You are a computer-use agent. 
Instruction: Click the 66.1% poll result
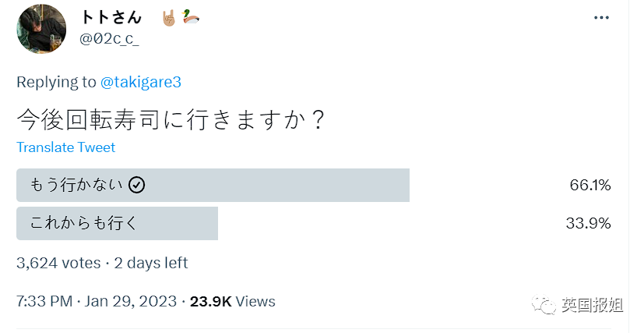tap(589, 185)
